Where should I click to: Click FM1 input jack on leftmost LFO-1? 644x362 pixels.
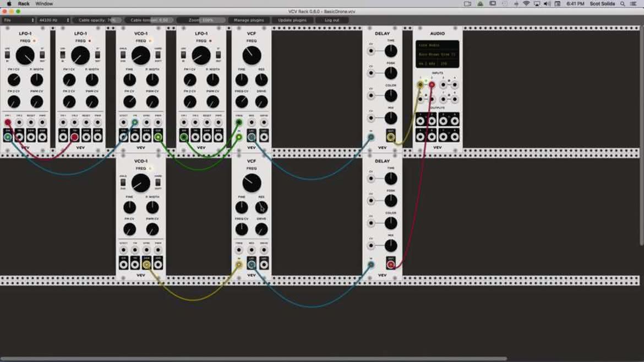[x=8, y=122]
